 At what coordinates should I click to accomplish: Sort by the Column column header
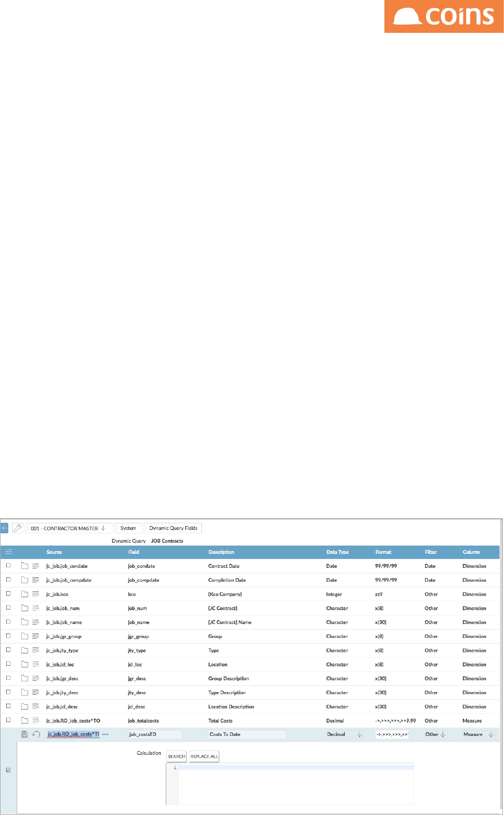pyautogui.click(x=471, y=552)
